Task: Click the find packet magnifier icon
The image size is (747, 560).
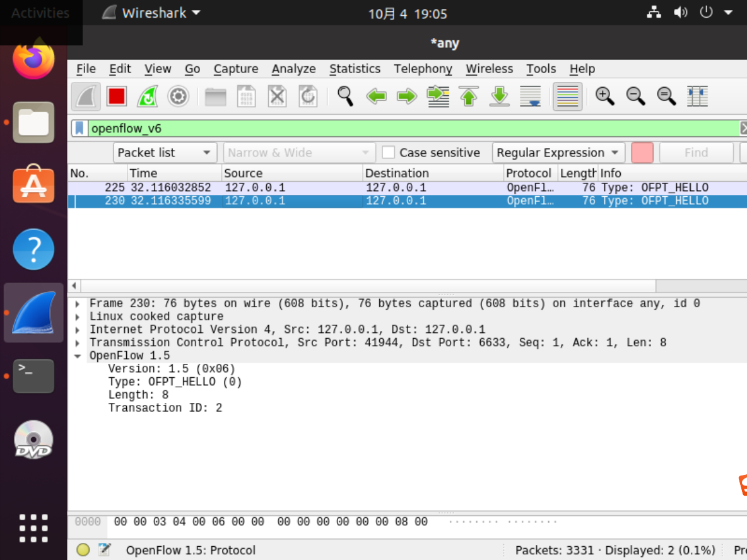Action: pyautogui.click(x=345, y=96)
